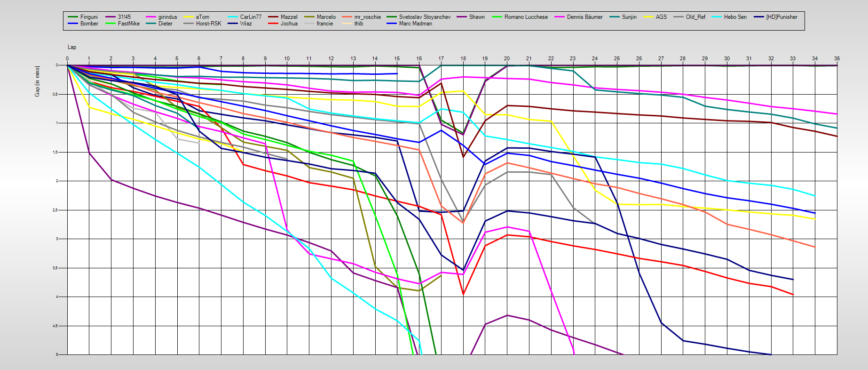
Task: Click the [HD]Punisher legend label
Action: [781, 17]
